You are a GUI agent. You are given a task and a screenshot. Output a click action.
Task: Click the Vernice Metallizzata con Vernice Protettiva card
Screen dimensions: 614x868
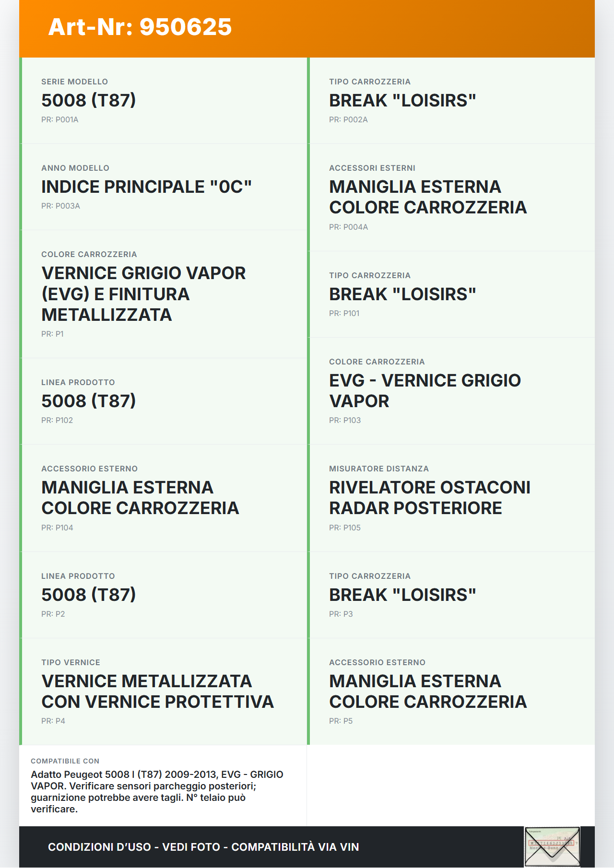click(x=164, y=692)
